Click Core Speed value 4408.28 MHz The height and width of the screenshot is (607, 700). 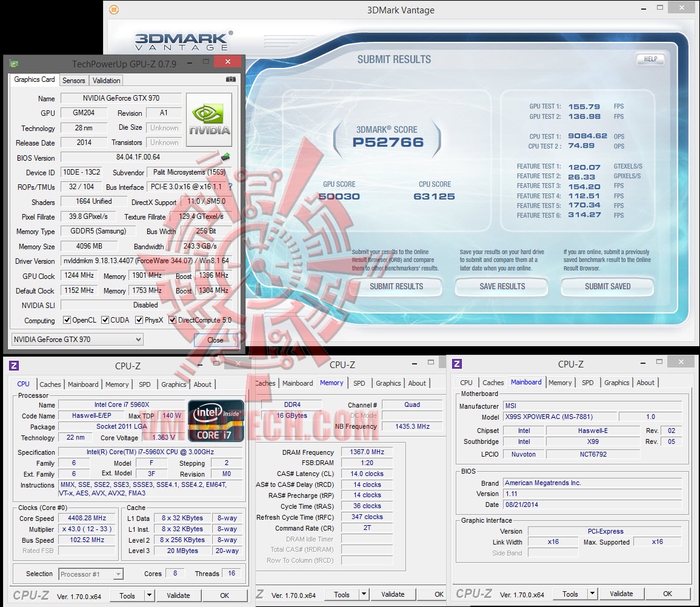click(x=87, y=518)
